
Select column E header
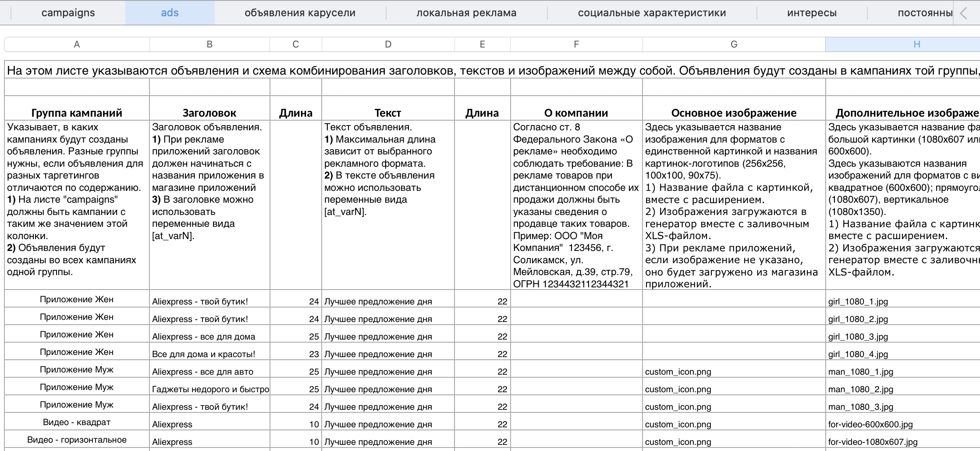pos(483,44)
